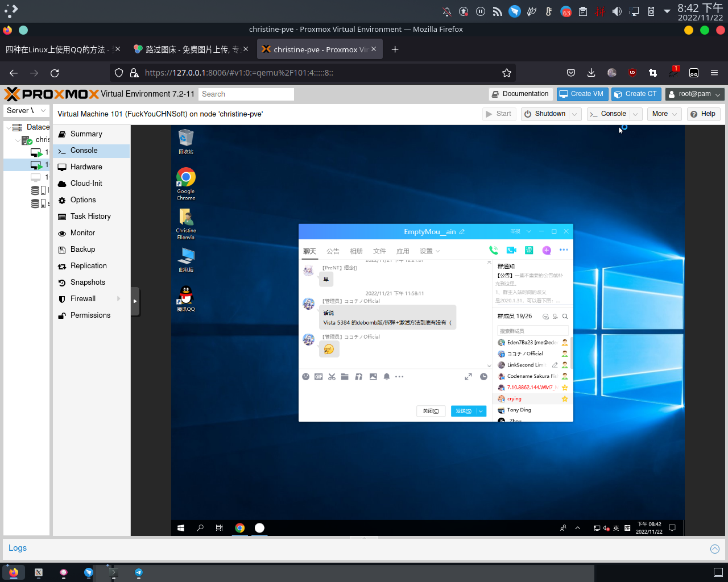This screenshot has height=582, width=728.
Task: Click the notifications bell in KDE tray
Action: tap(447, 11)
